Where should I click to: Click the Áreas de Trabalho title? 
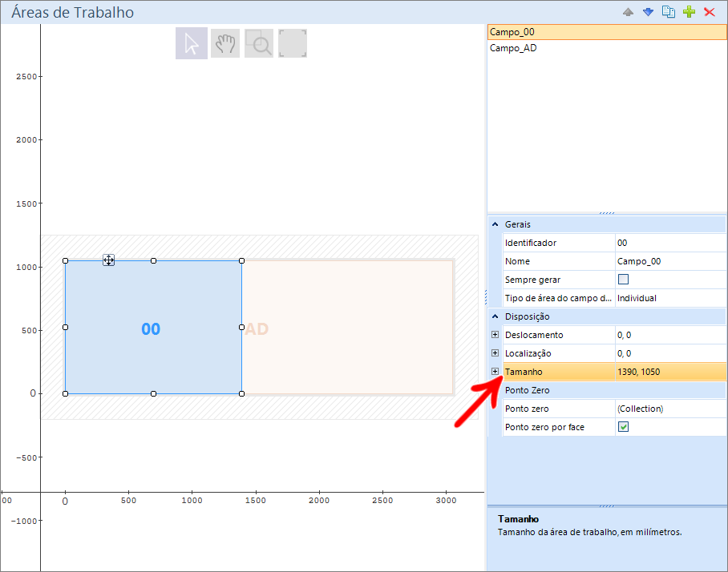tap(72, 13)
